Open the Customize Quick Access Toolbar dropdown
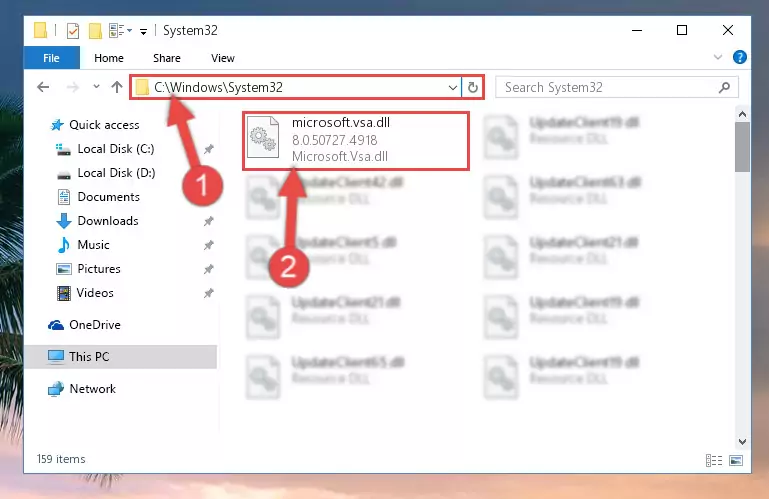Screen dimensions: 769x499 click(143, 31)
